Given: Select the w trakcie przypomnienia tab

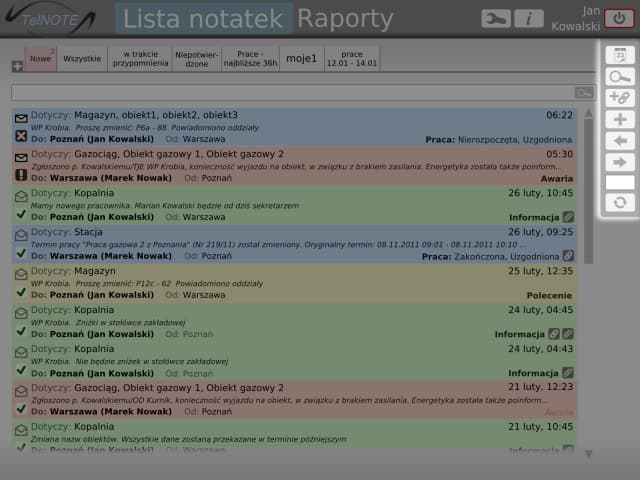Looking at the screenshot, I should click(x=140, y=59).
